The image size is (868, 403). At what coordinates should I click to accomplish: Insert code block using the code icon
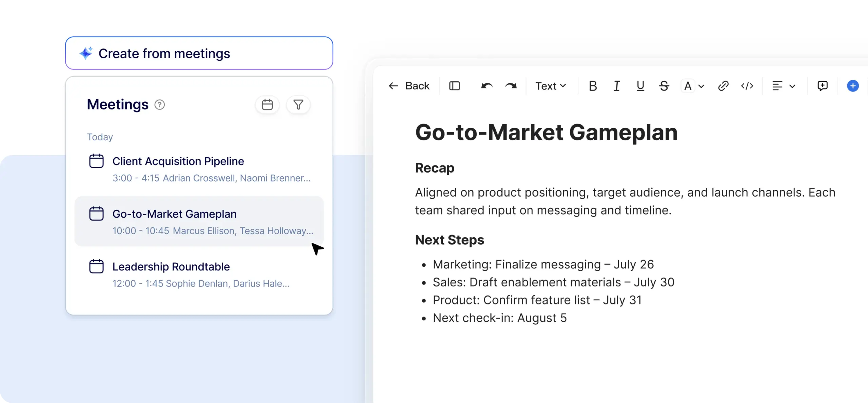pyautogui.click(x=747, y=86)
